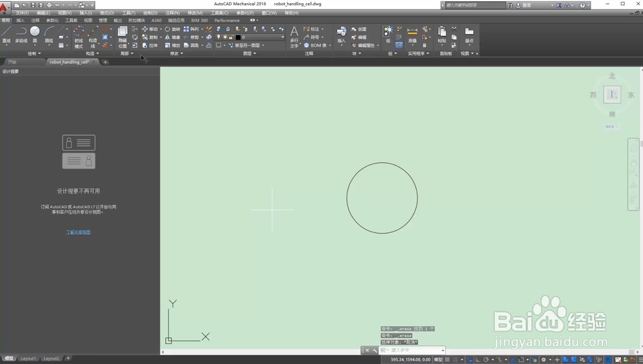This screenshot has width=643, height=364.
Task: Click the BOM 表 button
Action: 316,45
